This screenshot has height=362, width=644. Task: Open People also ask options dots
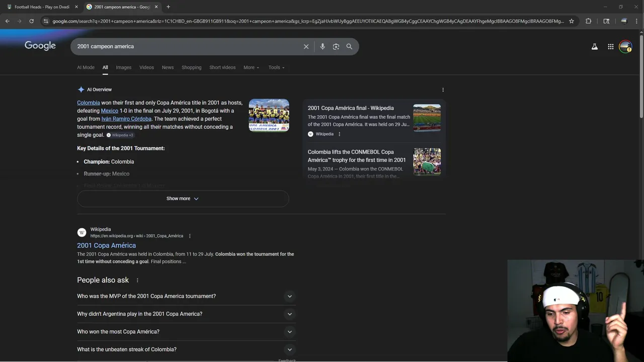[137, 280]
